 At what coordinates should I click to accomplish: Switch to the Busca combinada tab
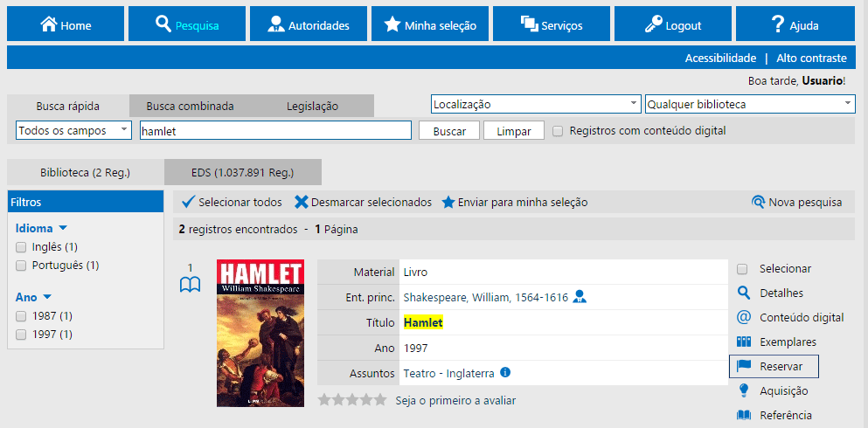pyautogui.click(x=190, y=107)
